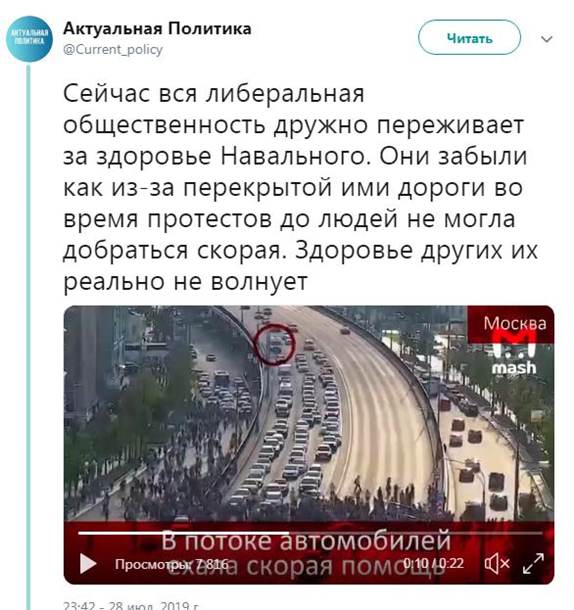Expand the video to fullscreen
The image size is (574, 610).
(533, 563)
